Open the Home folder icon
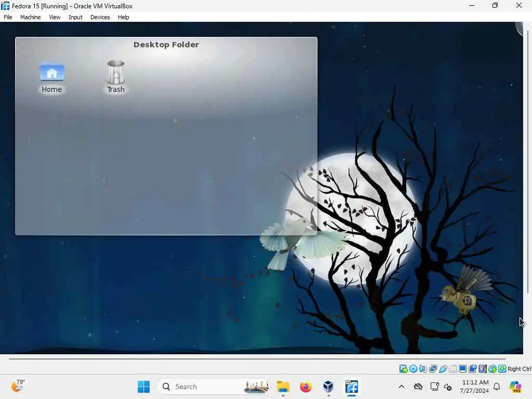This screenshot has height=399, width=532. pyautogui.click(x=51, y=77)
